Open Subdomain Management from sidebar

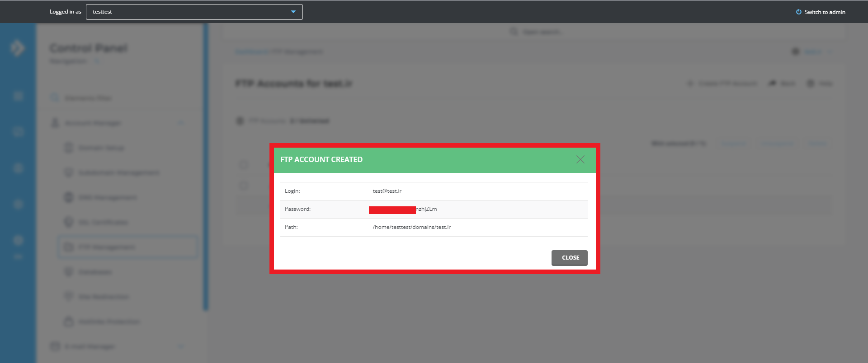pos(118,173)
